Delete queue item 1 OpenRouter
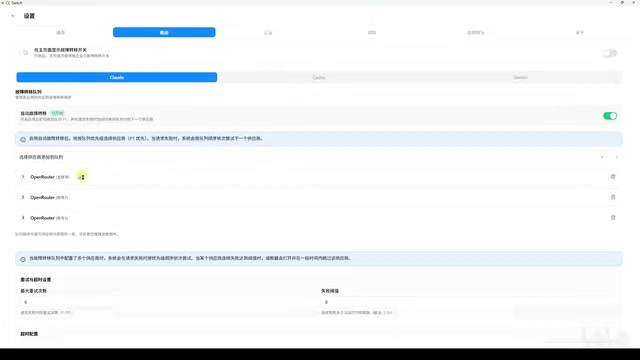Screen dimensions: 640x360 click(613, 177)
